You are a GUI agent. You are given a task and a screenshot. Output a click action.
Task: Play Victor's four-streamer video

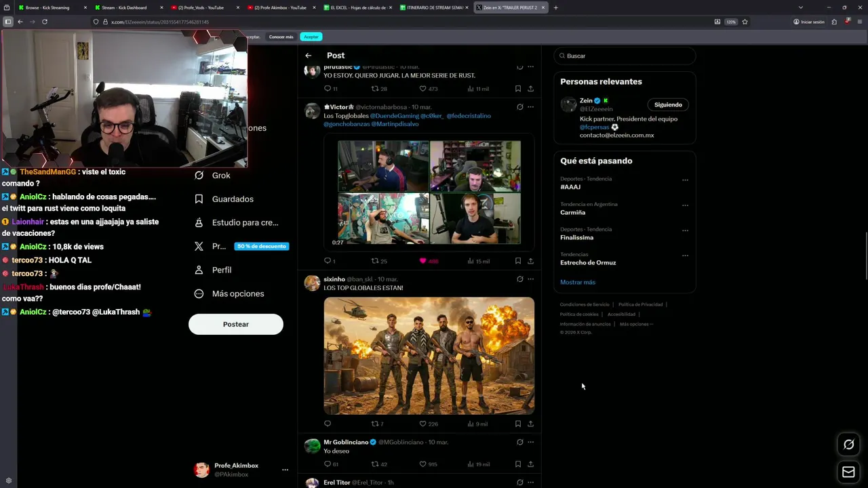[x=429, y=192]
